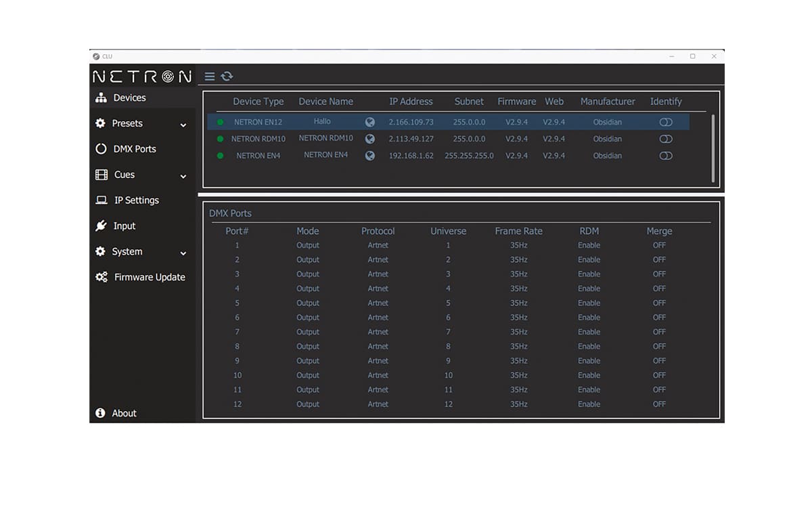Click Mode 'Output' for port 10

click(308, 375)
